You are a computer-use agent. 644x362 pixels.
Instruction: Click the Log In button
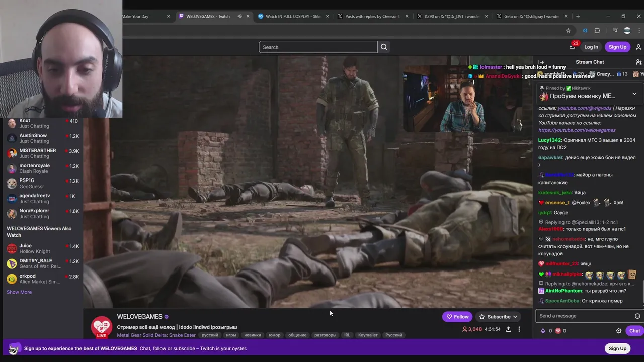point(591,47)
